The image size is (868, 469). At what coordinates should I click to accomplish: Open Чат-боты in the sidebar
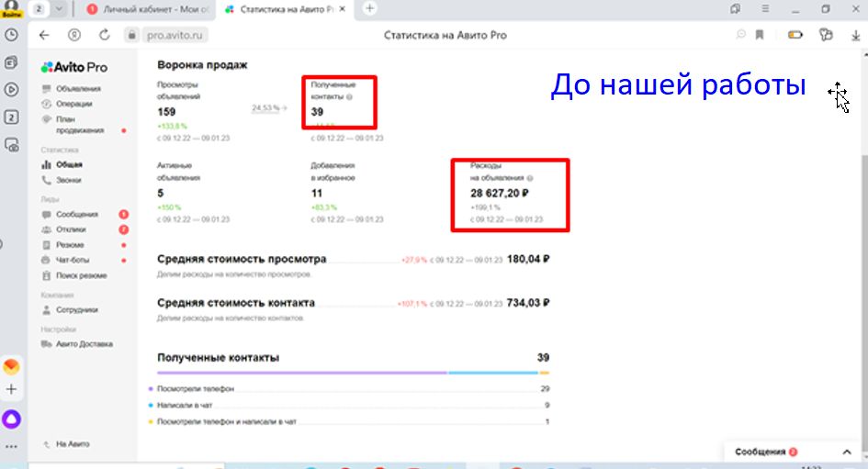(72, 260)
